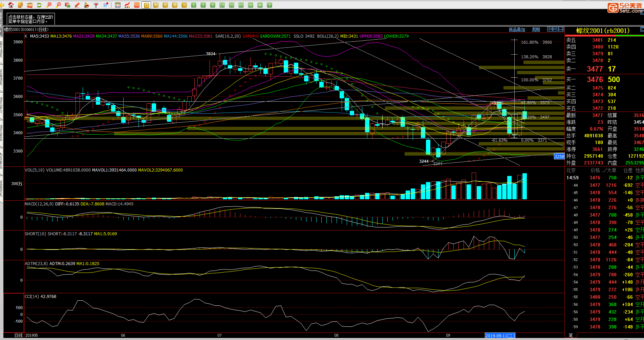The height and width of the screenshot is (340, 644).
Task: Open the F10 info icon
Action: pos(30,5)
